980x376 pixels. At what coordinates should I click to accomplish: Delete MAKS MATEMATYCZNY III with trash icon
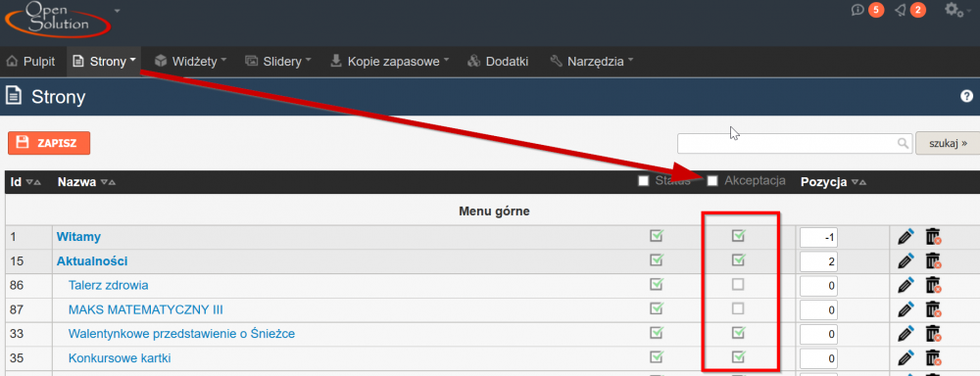click(x=933, y=309)
